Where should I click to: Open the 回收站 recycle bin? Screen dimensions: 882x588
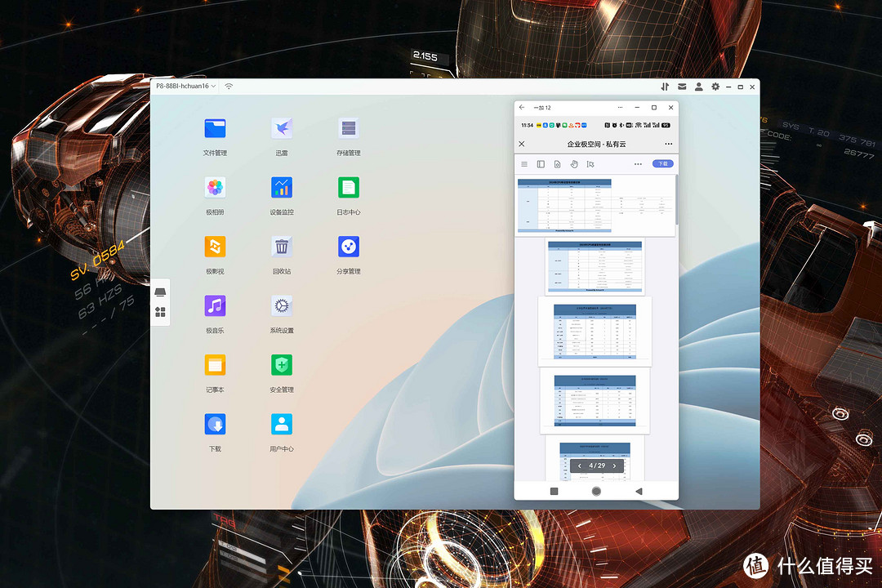coord(281,246)
